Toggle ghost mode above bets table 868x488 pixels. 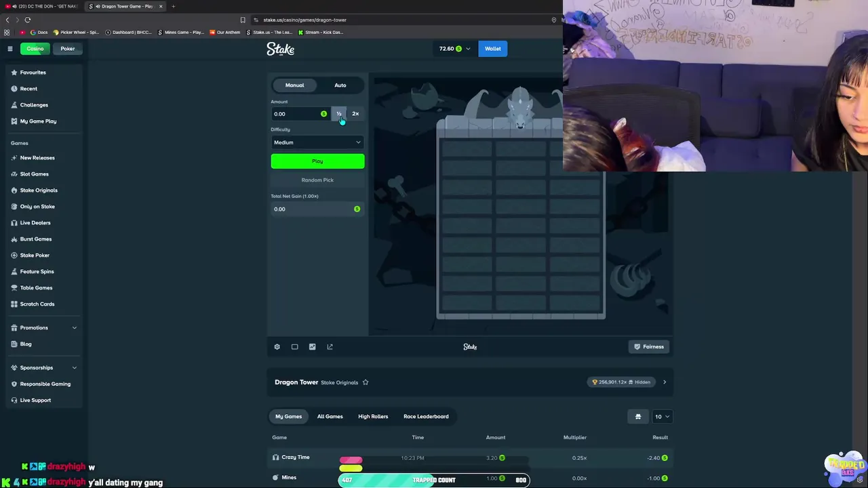pyautogui.click(x=638, y=417)
